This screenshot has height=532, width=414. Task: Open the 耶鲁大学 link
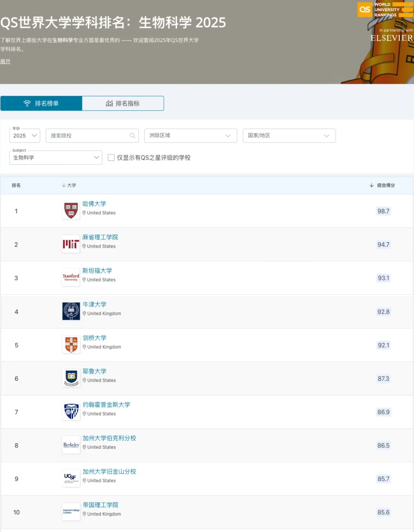(95, 371)
